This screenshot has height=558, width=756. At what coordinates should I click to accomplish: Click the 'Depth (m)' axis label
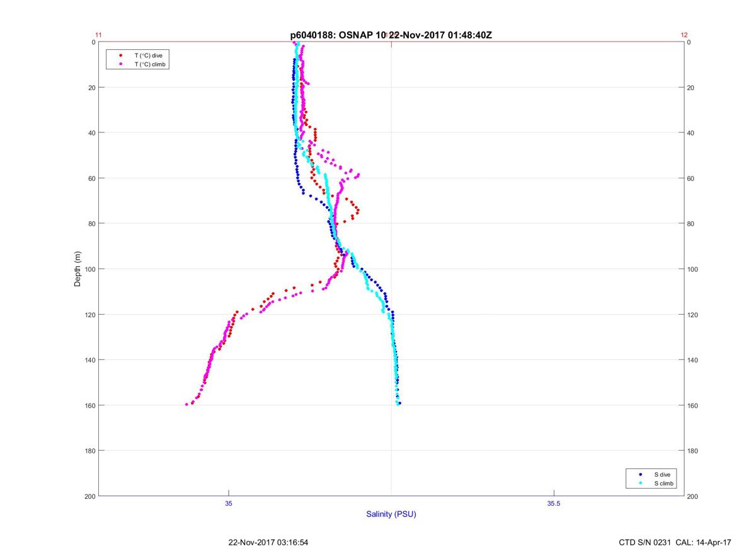click(x=78, y=269)
